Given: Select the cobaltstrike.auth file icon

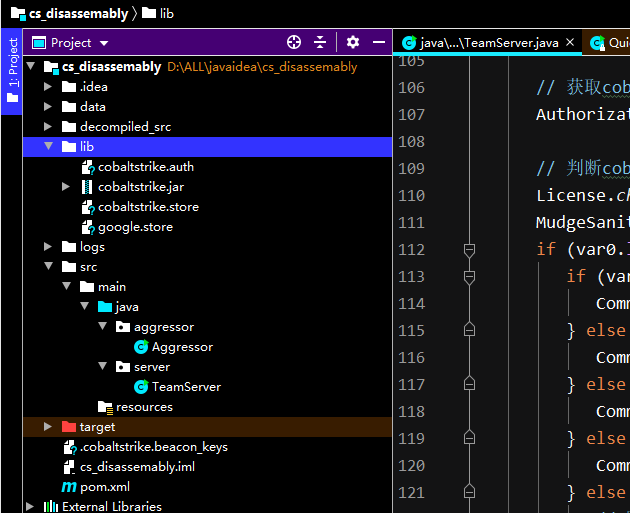Looking at the screenshot, I should 88,167.
